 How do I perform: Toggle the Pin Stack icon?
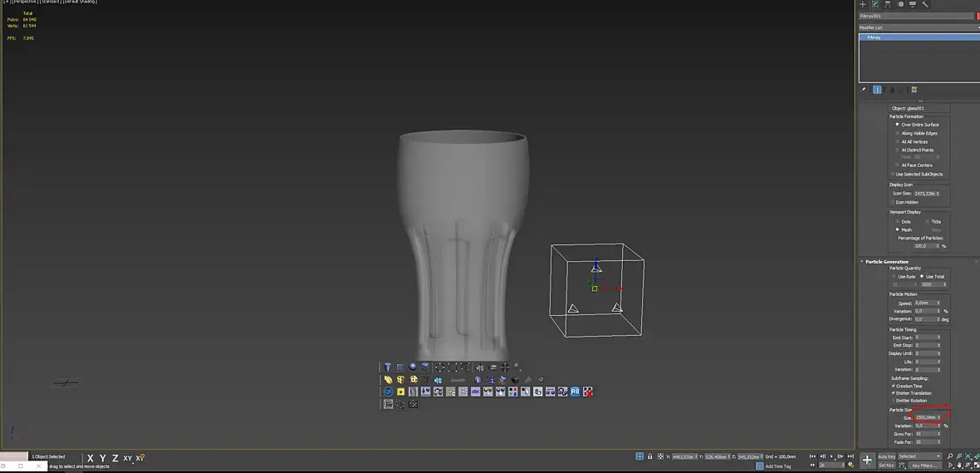(865, 90)
